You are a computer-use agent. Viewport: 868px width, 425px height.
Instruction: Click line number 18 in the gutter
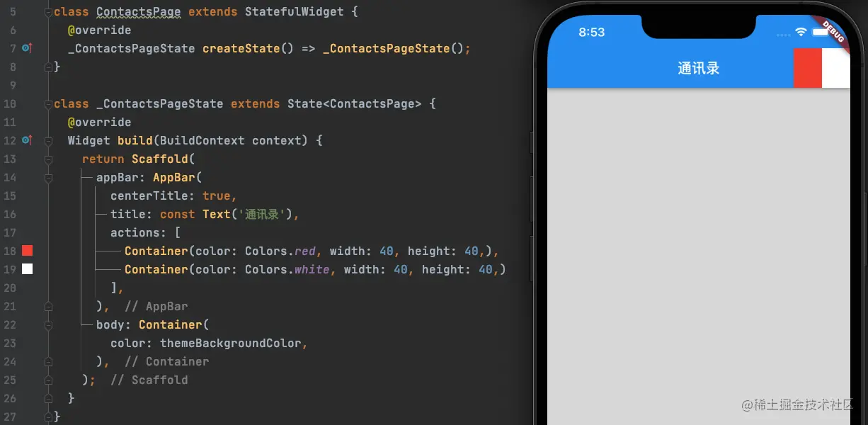(x=9, y=251)
